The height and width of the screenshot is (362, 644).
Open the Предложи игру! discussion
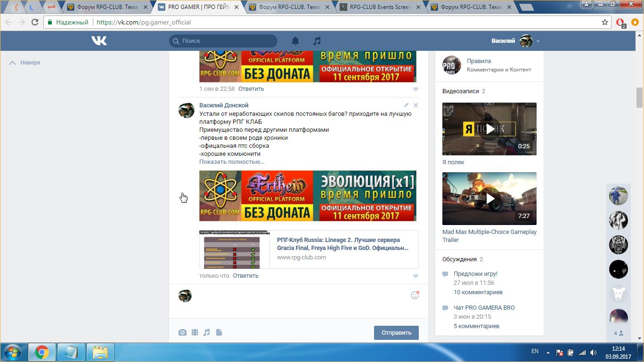tap(475, 274)
